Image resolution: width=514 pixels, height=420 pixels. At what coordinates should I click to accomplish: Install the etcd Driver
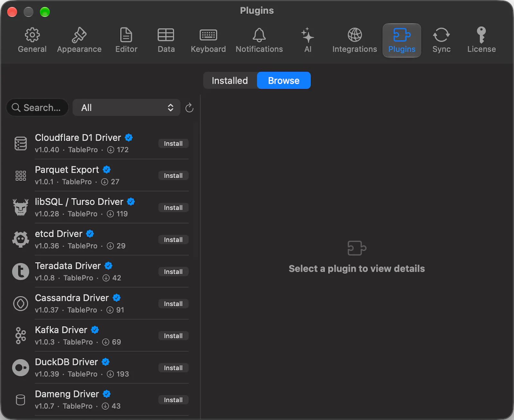click(x=173, y=240)
